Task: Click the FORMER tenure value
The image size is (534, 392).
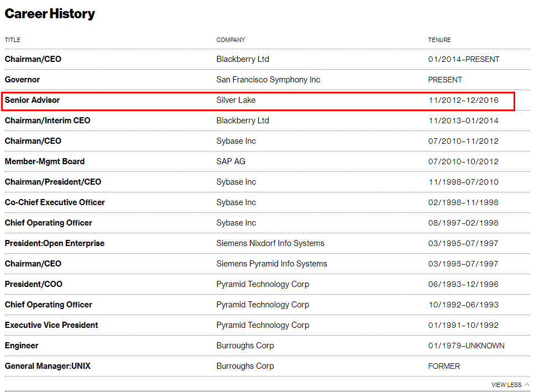Action: point(444,366)
